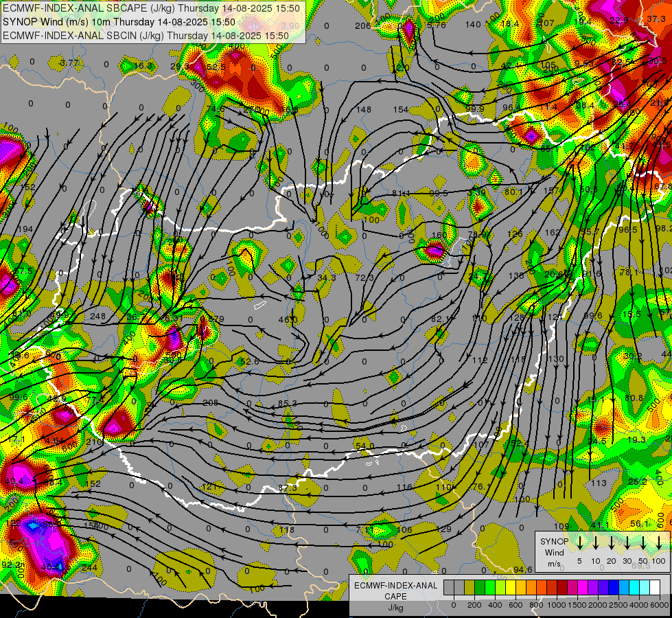Click the 148 value on the map
The image size is (672, 618).
point(363,109)
